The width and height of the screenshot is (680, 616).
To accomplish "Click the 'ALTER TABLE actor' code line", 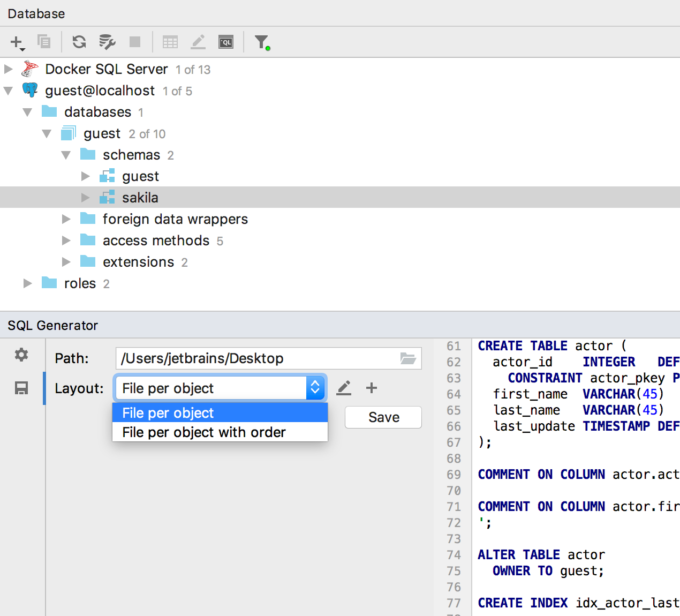I will click(x=541, y=555).
